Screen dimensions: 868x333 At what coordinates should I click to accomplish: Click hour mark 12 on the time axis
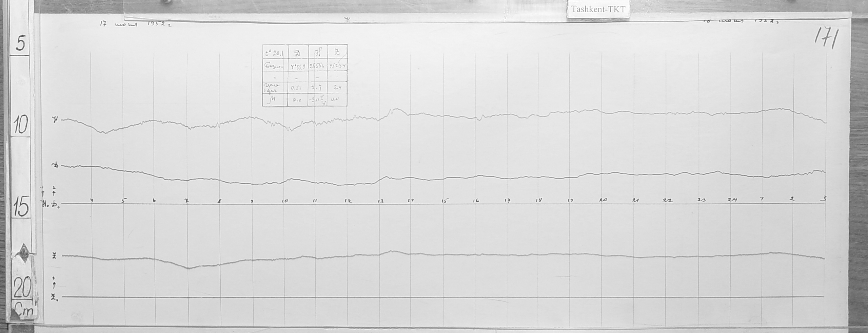[348, 201]
